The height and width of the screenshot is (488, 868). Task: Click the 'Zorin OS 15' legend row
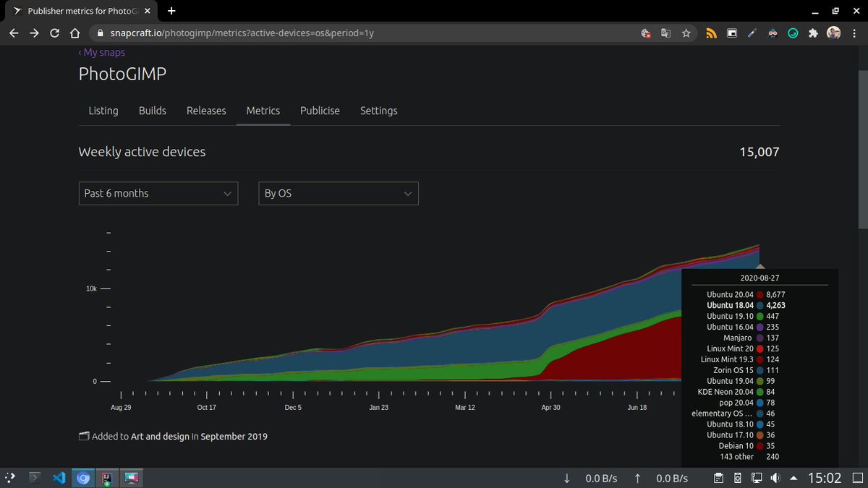pos(746,370)
